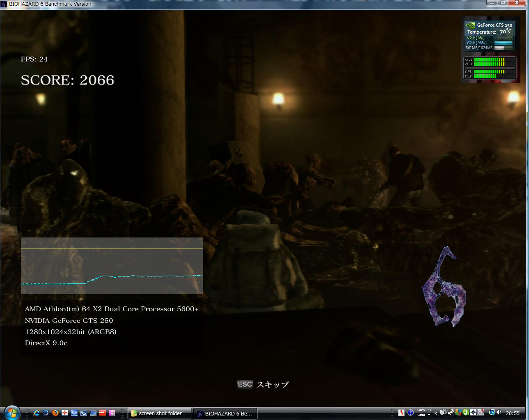This screenshot has height=420, width=529.
Task: Click the FPS history graph panel
Action: pyautogui.click(x=112, y=265)
